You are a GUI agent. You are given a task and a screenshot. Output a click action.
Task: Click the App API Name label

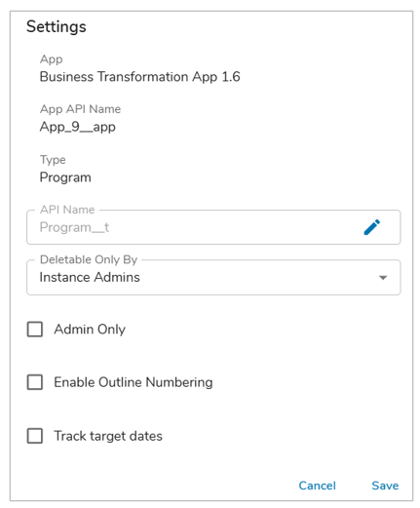coord(80,109)
